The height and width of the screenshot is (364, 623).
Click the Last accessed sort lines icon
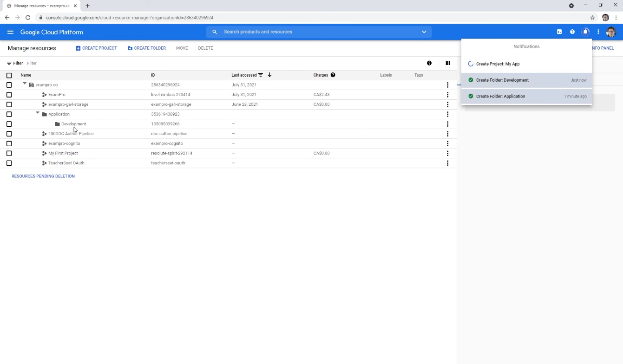(261, 75)
